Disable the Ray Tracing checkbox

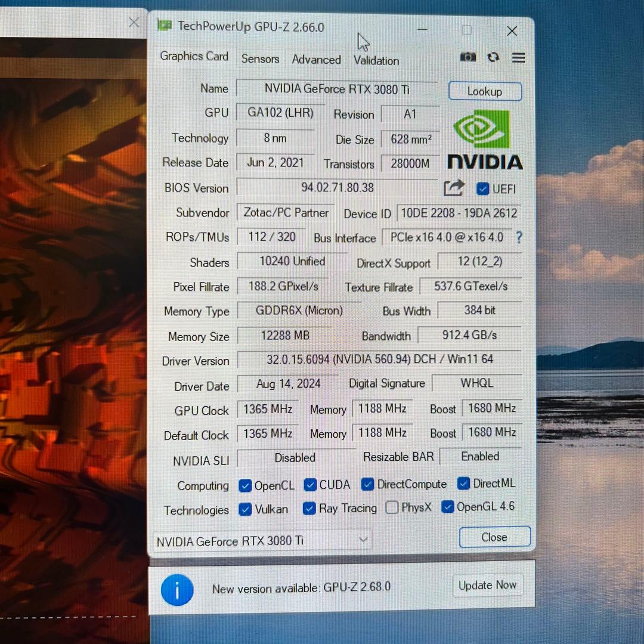tap(309, 507)
